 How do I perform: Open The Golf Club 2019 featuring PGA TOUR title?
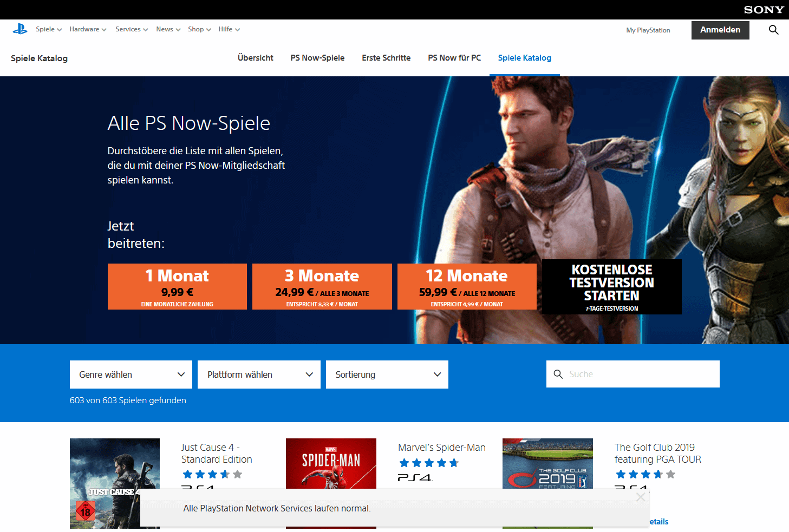(658, 454)
